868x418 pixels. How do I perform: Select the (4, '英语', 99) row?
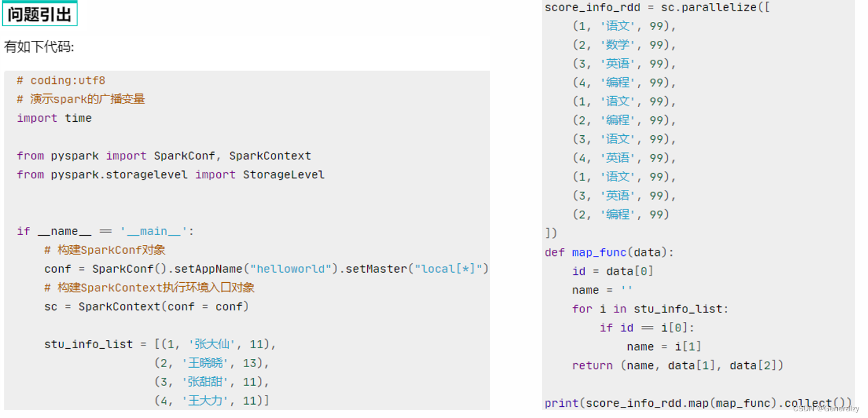(624, 158)
